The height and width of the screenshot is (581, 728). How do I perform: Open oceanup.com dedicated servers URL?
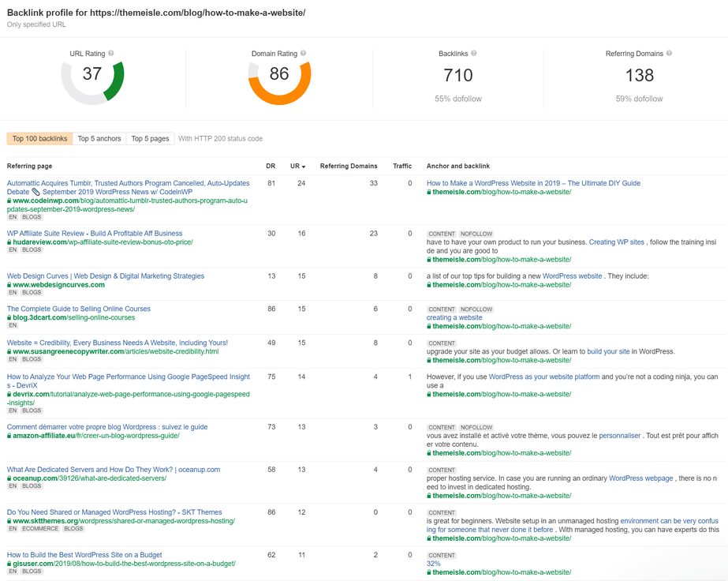90,478
